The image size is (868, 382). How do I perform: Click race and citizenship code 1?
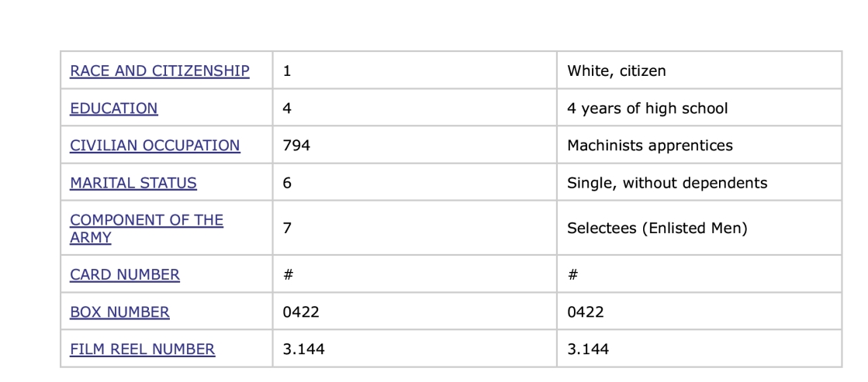287,71
